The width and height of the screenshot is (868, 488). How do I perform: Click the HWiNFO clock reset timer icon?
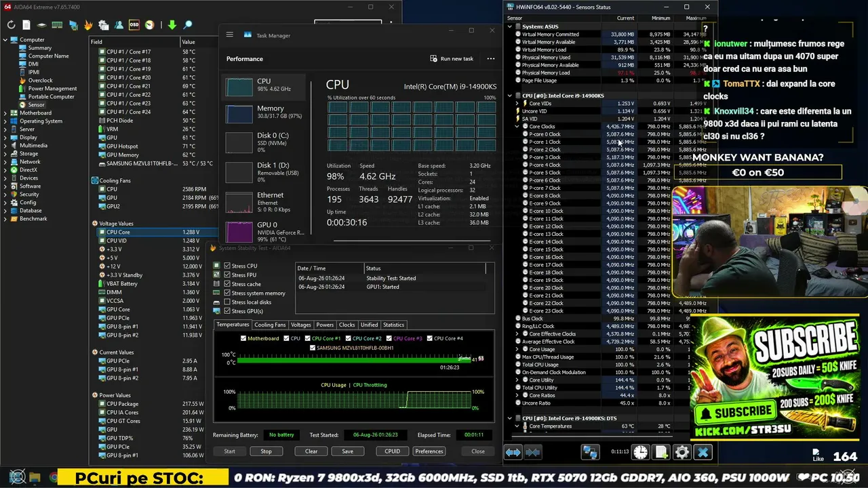(641, 452)
